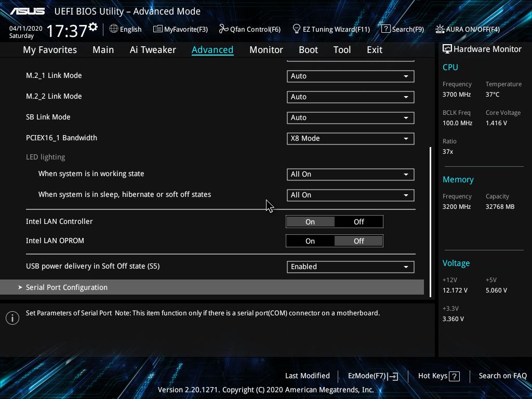Open USB power delivery S5 dropdown

350,267
